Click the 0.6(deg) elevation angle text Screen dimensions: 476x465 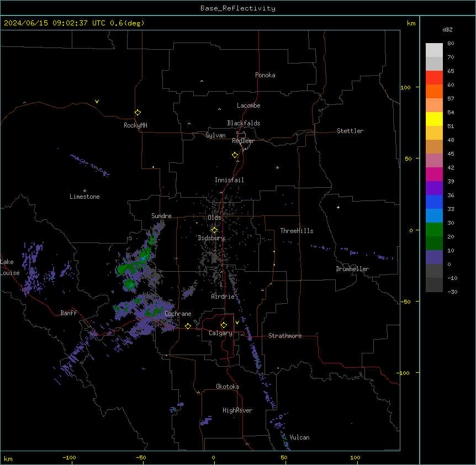tap(127, 23)
